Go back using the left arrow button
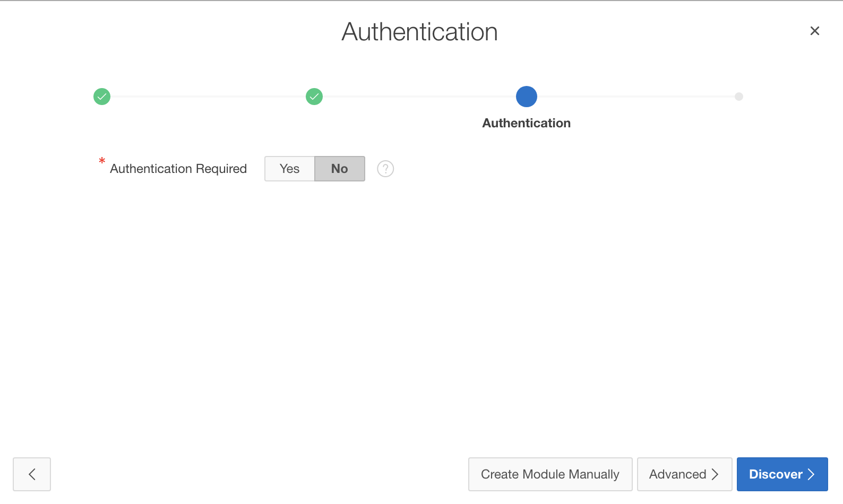This screenshot has height=504, width=843. 32,474
